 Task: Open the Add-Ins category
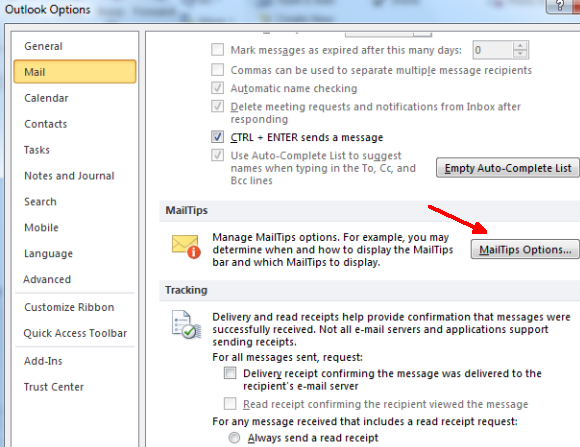tap(43, 361)
